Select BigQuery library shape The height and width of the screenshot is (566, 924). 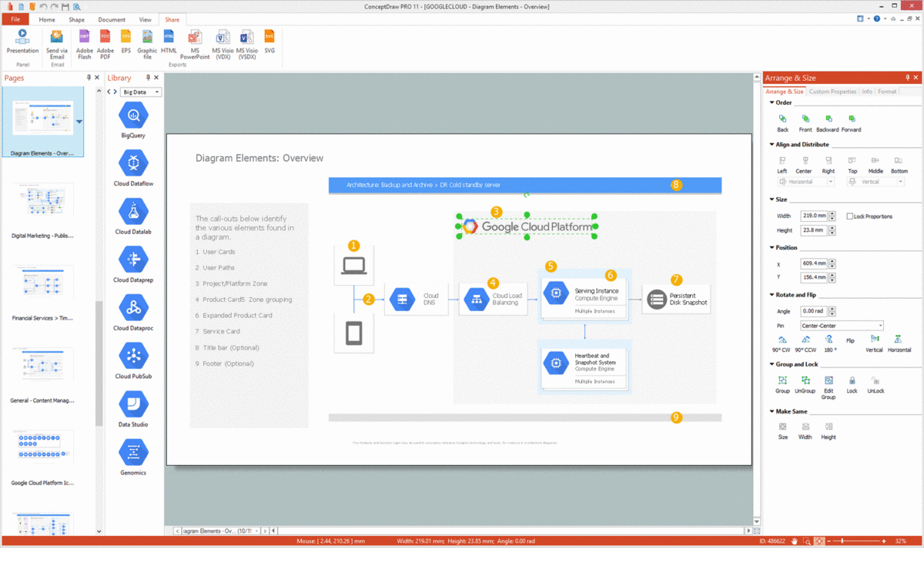pyautogui.click(x=133, y=121)
